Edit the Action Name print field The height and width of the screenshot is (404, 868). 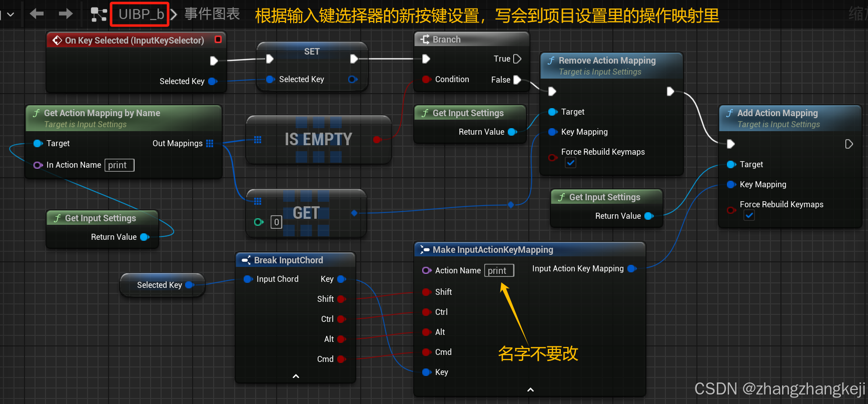click(x=499, y=270)
